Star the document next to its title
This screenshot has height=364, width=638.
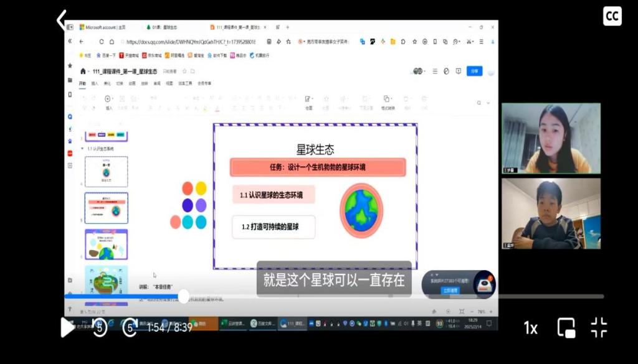[183, 71]
